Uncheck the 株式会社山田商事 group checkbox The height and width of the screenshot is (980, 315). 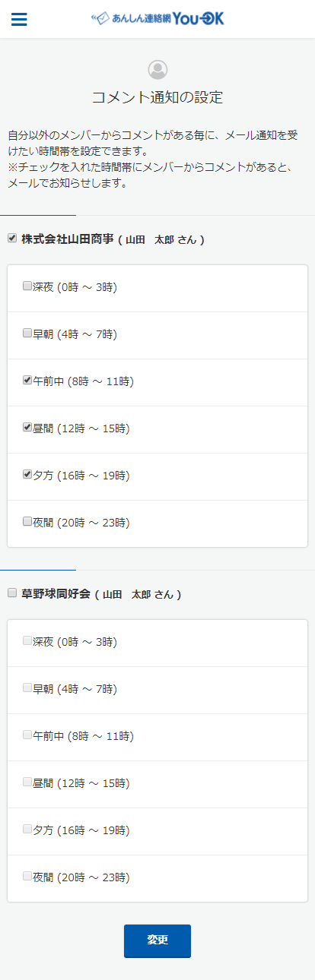[11, 238]
